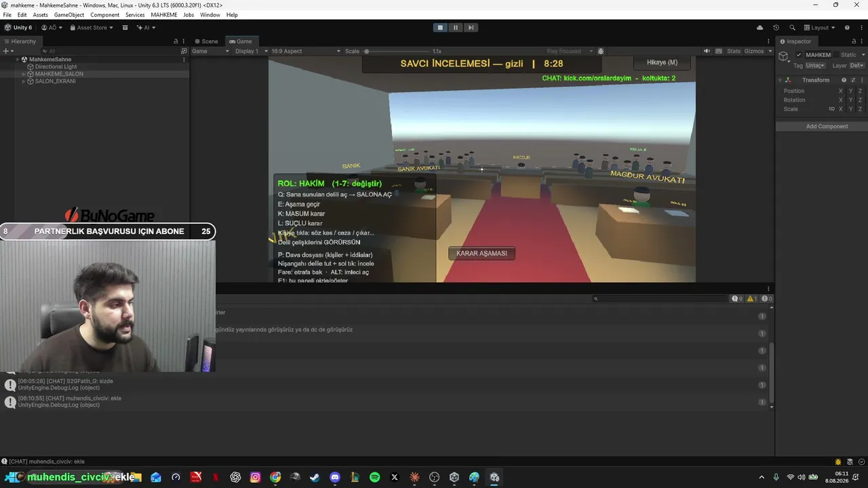
Task: Open the Component menu
Action: (104, 15)
